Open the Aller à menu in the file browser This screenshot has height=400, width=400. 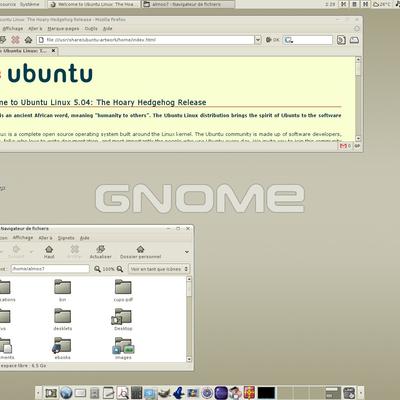[x=45, y=238]
